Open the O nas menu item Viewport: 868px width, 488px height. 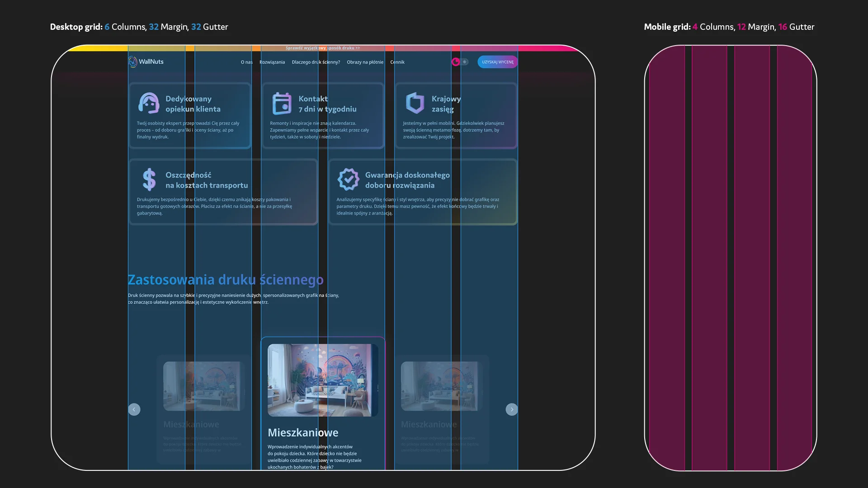pyautogui.click(x=246, y=62)
